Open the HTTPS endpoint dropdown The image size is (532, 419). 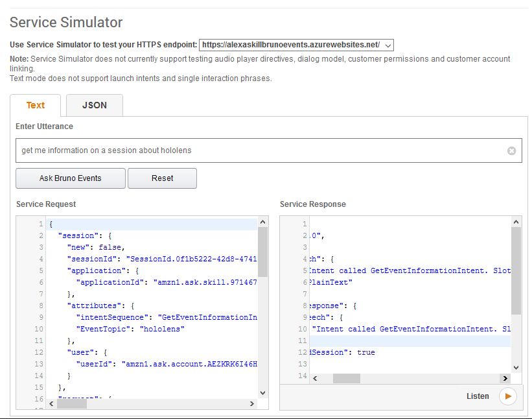point(296,45)
